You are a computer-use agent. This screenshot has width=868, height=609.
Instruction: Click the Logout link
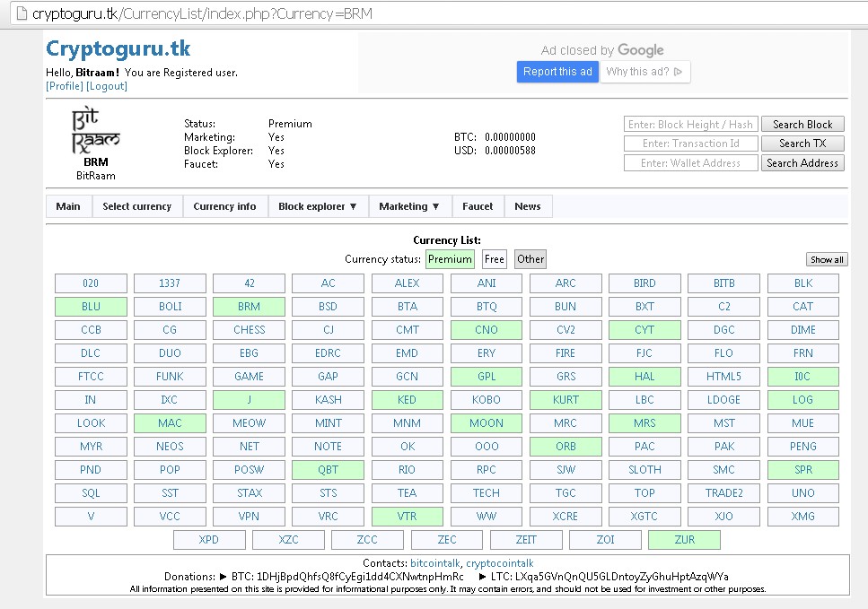(x=107, y=86)
